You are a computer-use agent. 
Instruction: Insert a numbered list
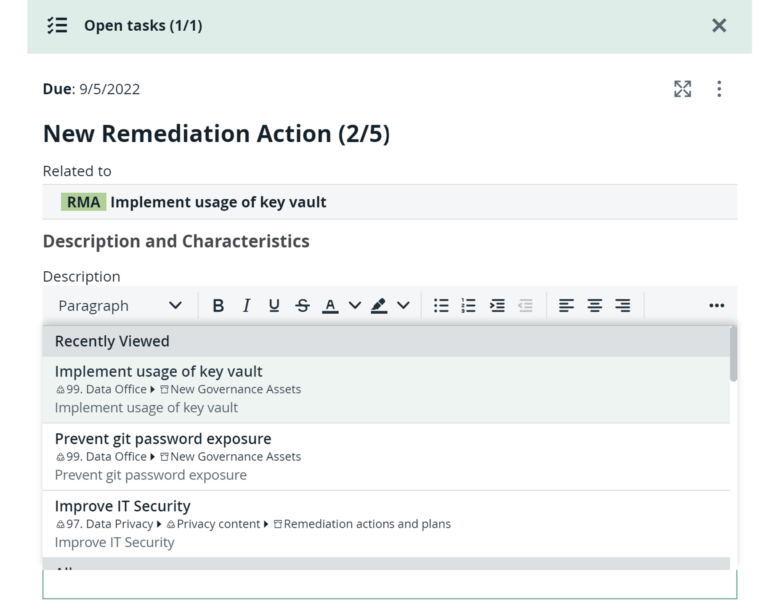coord(468,306)
